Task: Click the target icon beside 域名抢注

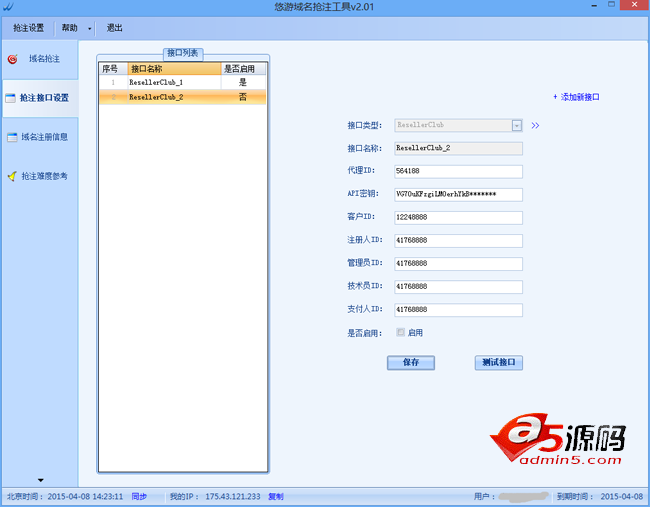Action: point(13,59)
